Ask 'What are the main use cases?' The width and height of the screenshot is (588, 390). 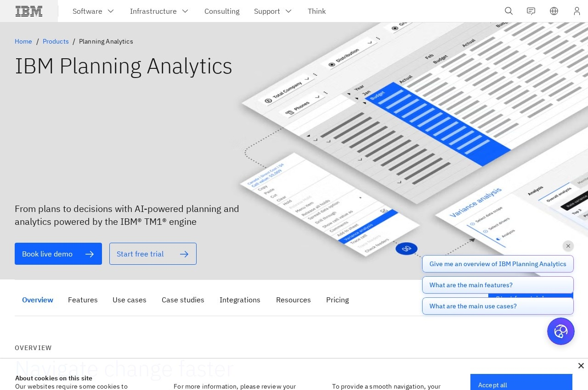point(498,306)
